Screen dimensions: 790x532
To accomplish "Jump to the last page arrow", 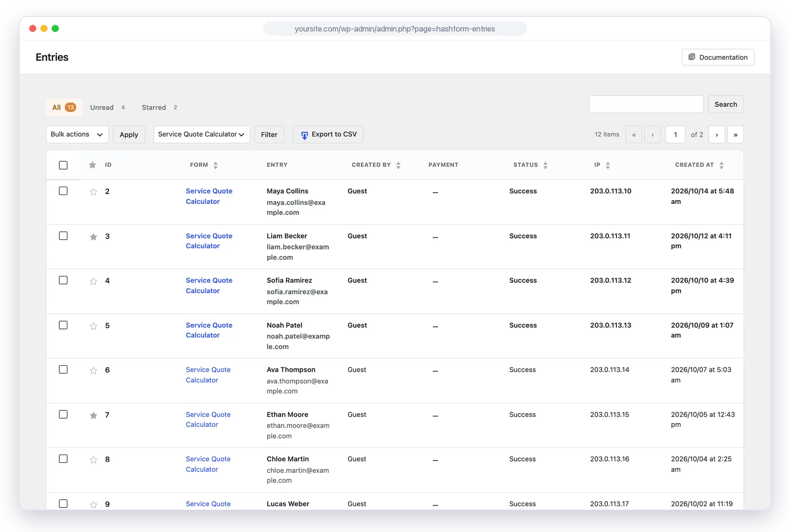I will click(x=735, y=134).
